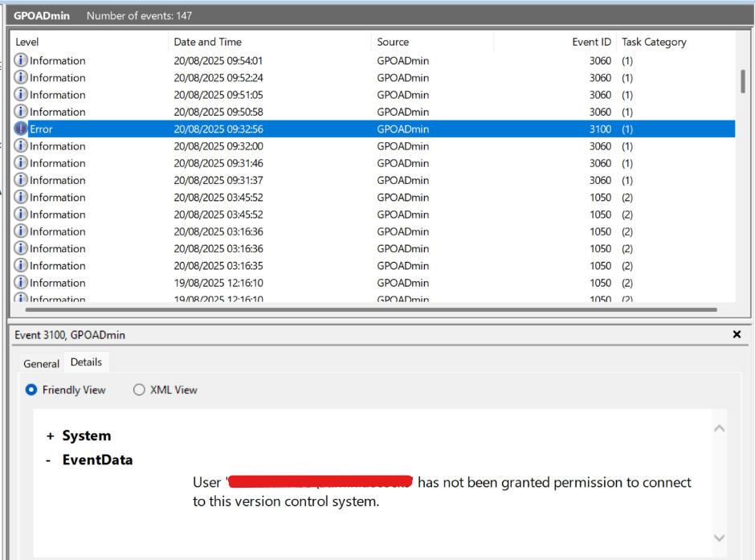Switch to the Details tab
This screenshot has height=560, width=755.
(86, 362)
